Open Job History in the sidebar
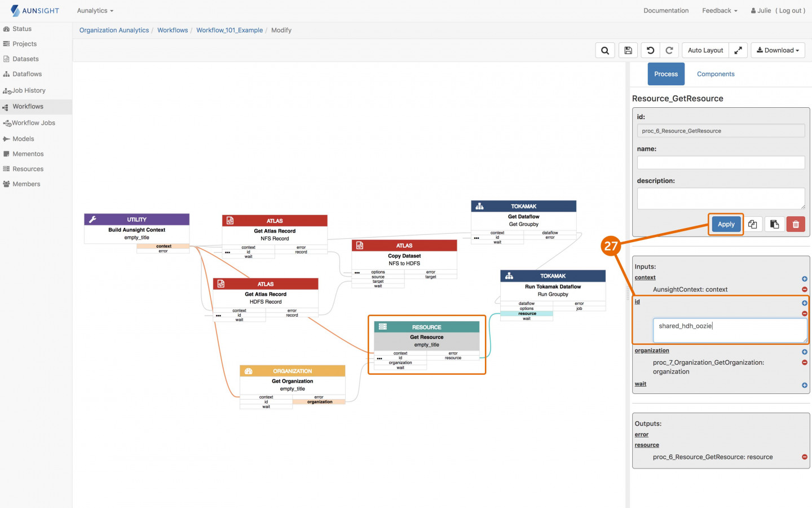 (x=29, y=90)
